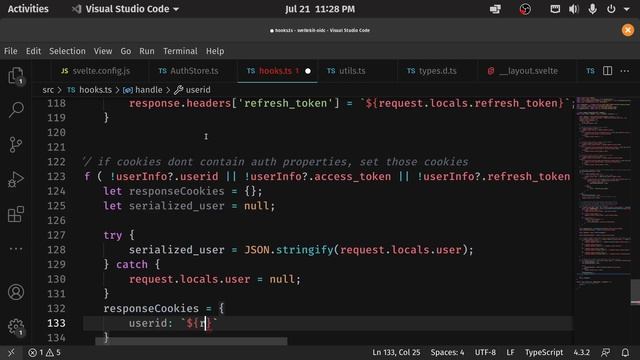Open the Edit menu
Screen dimensions: 640x360
33,51
